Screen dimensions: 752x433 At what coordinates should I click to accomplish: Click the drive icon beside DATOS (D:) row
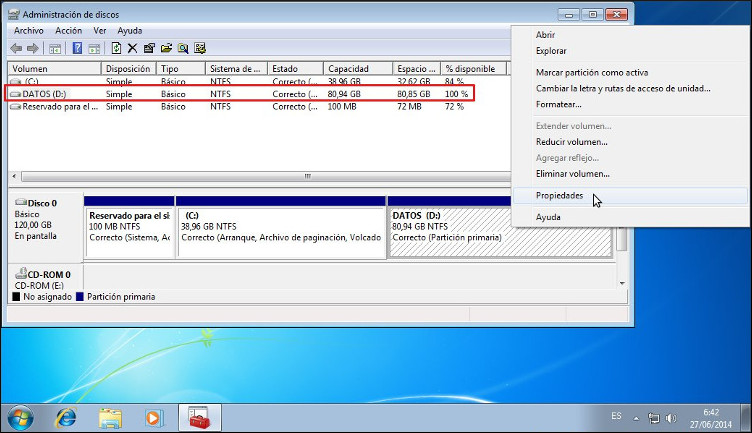point(16,94)
